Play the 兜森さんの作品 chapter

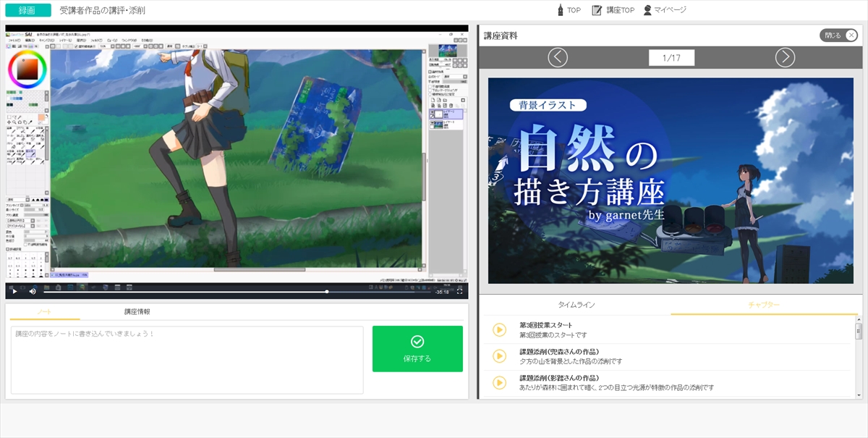click(499, 356)
